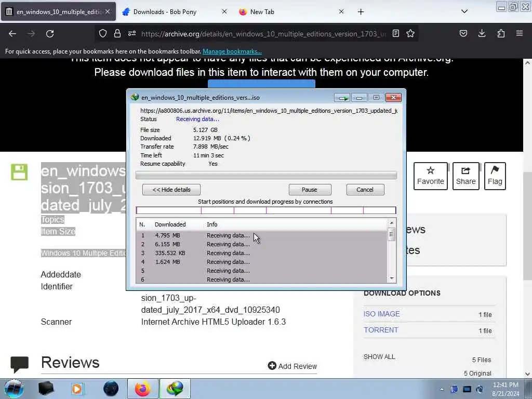Image resolution: width=532 pixels, height=399 pixels.
Task: Open the dark globe taskbar icon
Action: [x=111, y=389]
